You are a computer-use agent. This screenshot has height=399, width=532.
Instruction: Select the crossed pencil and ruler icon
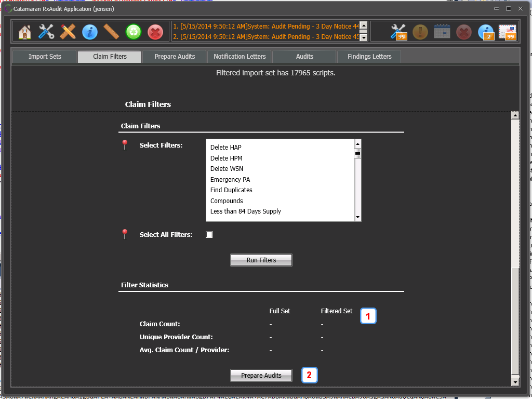pyautogui.click(x=68, y=32)
